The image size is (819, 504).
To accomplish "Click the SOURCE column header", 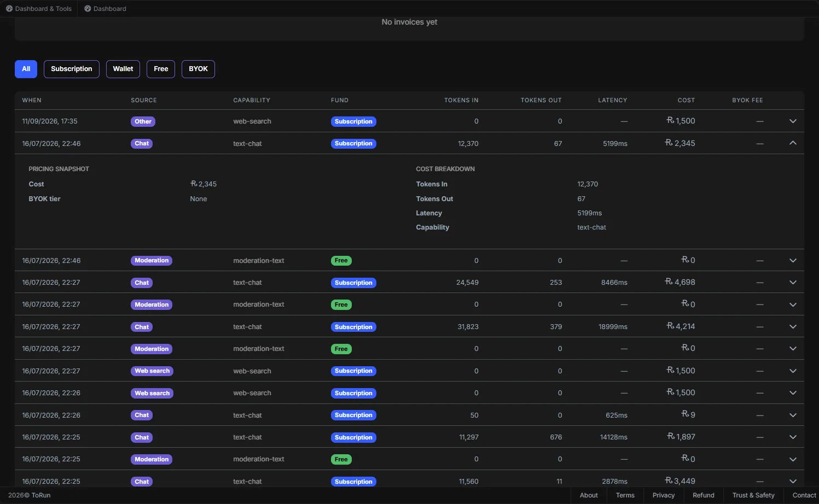I will (144, 101).
